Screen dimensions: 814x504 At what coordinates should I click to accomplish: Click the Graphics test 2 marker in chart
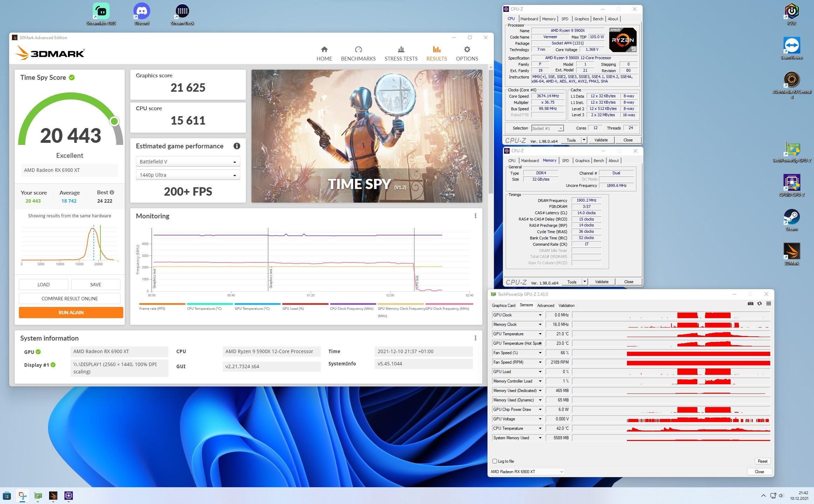(x=270, y=277)
